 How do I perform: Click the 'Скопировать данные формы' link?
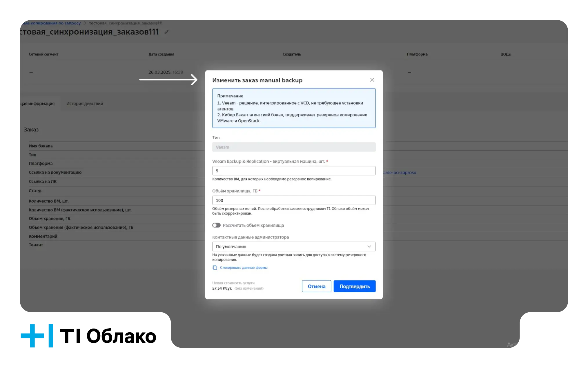244,268
